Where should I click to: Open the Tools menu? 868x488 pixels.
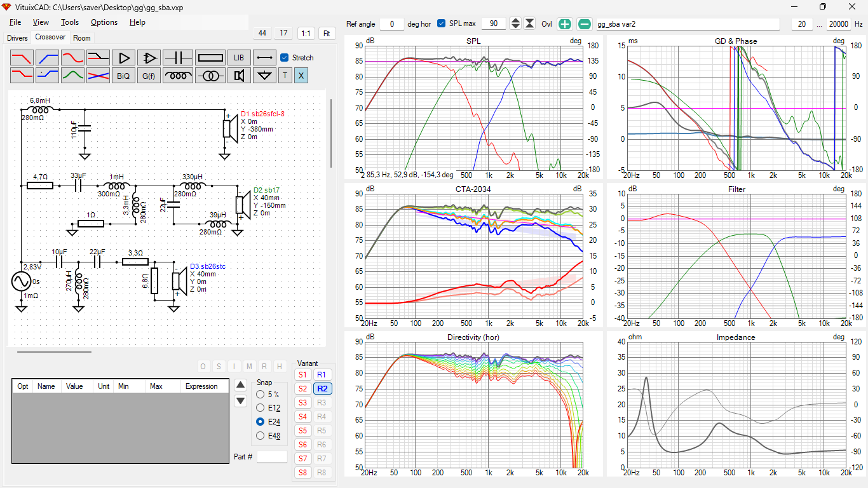[70, 22]
